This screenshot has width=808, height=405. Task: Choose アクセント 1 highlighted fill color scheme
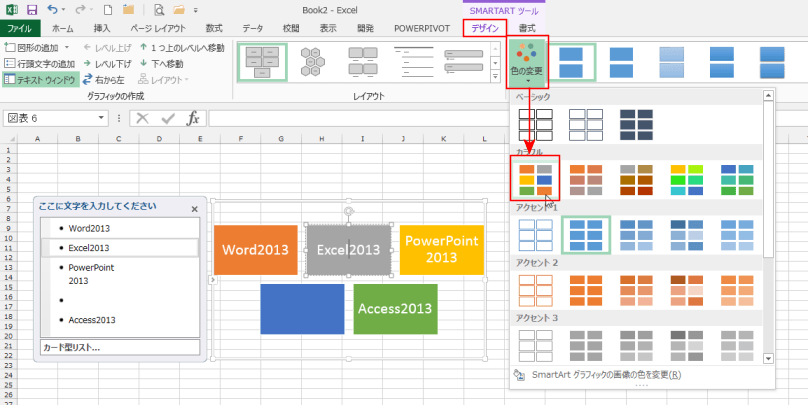(x=586, y=235)
